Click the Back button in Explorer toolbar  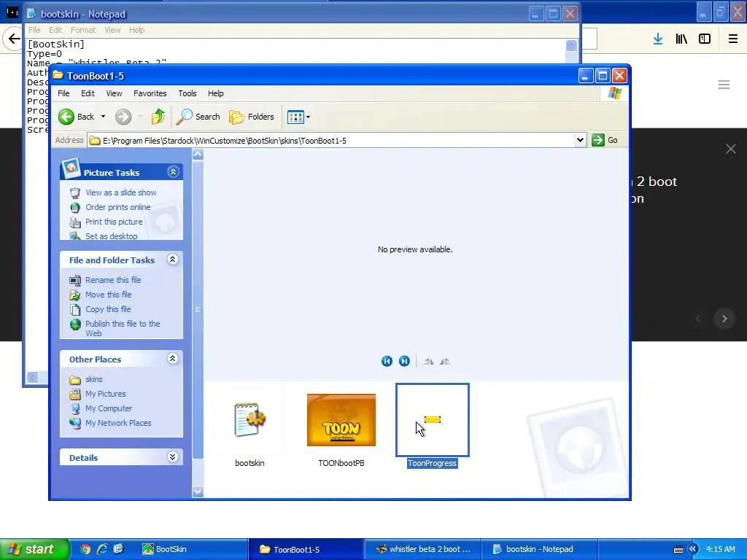coord(76,117)
